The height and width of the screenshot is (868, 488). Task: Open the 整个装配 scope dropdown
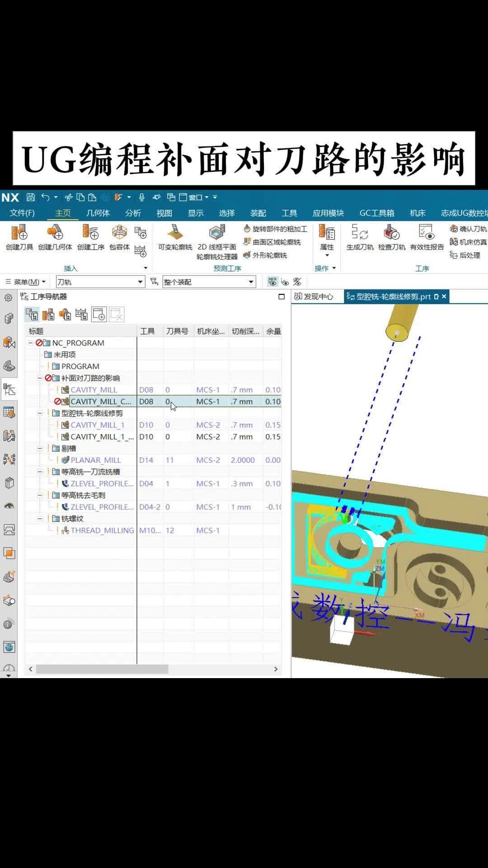coord(251,282)
